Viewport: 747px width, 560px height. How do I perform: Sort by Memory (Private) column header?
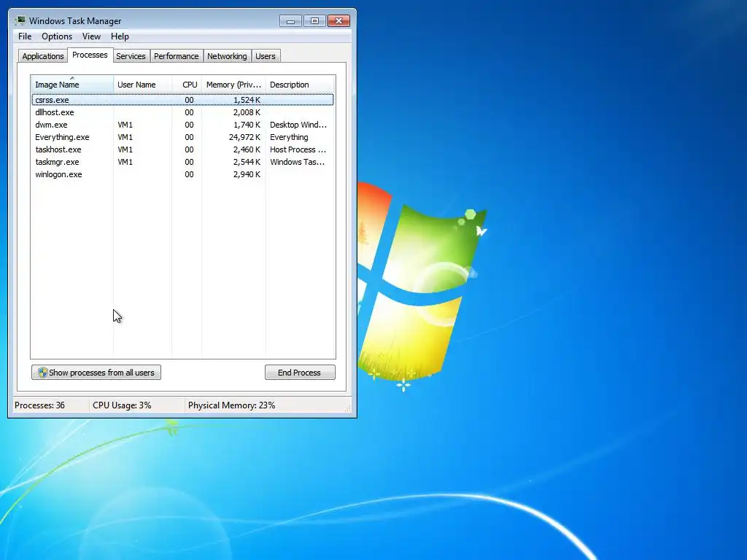233,85
